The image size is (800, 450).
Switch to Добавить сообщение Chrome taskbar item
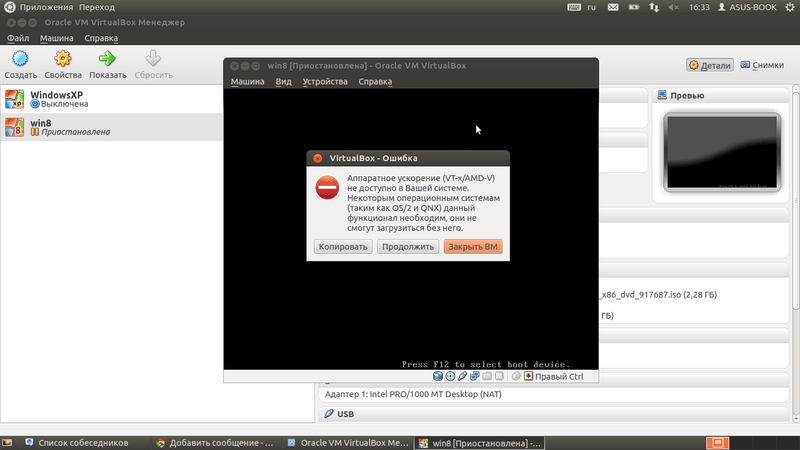pos(215,443)
